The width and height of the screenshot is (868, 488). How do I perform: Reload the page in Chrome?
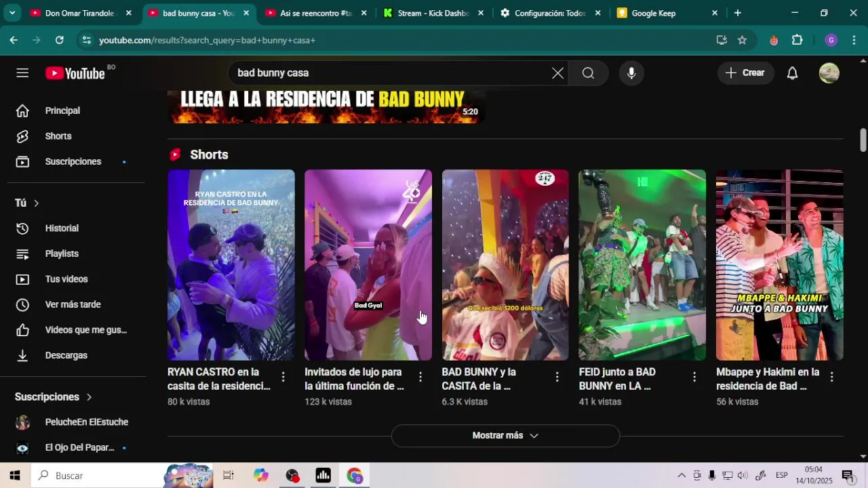click(60, 40)
